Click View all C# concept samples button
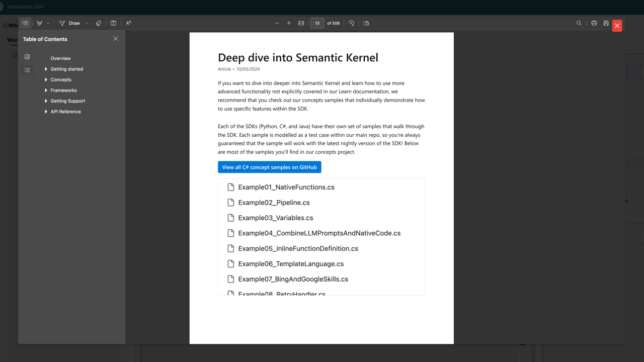This screenshot has width=644, height=362. 269,167
